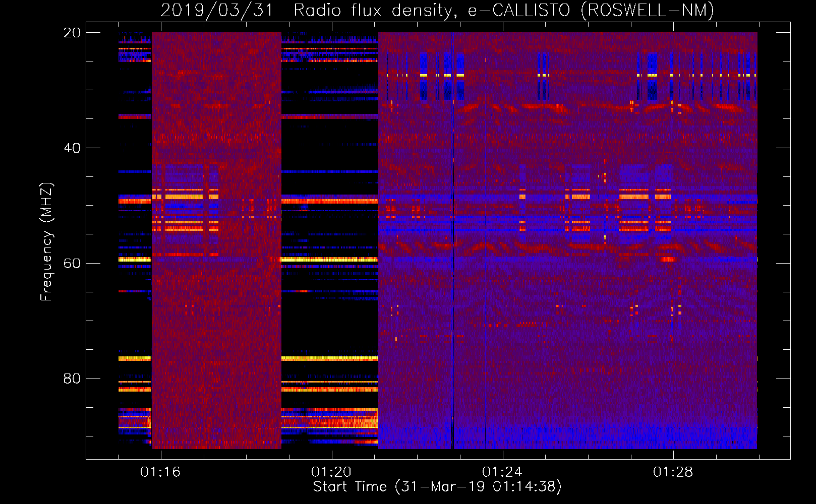Viewport: 816px width, 504px height.
Task: Click the 80 MHz frequency tick label
Action: 72,379
